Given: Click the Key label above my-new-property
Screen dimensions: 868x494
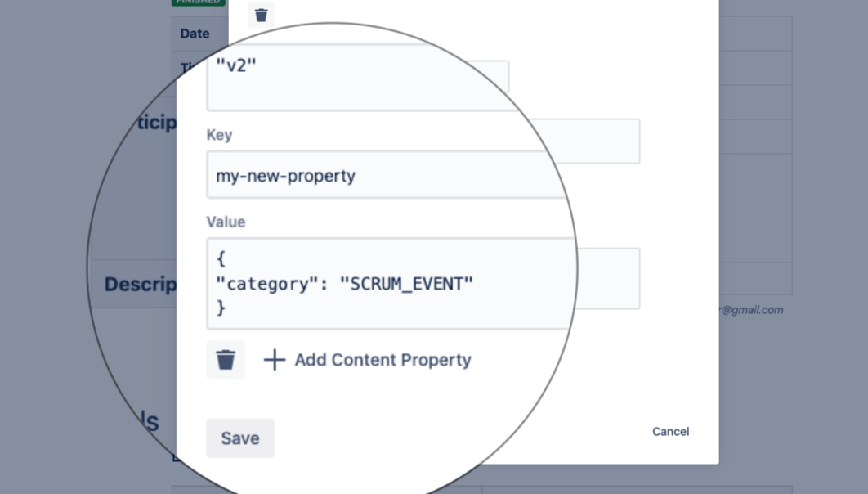Looking at the screenshot, I should [x=219, y=135].
